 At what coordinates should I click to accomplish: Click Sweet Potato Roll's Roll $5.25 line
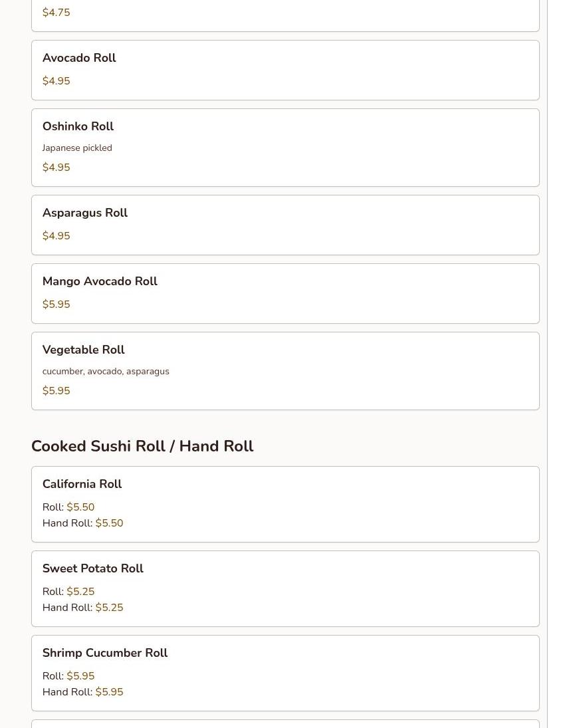coord(68,592)
